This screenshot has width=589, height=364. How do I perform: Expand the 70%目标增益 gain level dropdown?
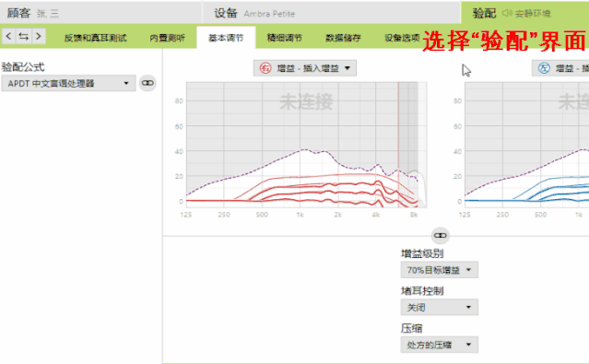tap(439, 270)
